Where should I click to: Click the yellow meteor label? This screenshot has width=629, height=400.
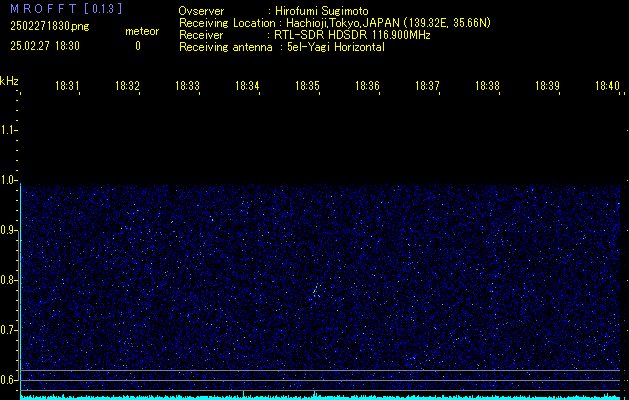[x=140, y=32]
